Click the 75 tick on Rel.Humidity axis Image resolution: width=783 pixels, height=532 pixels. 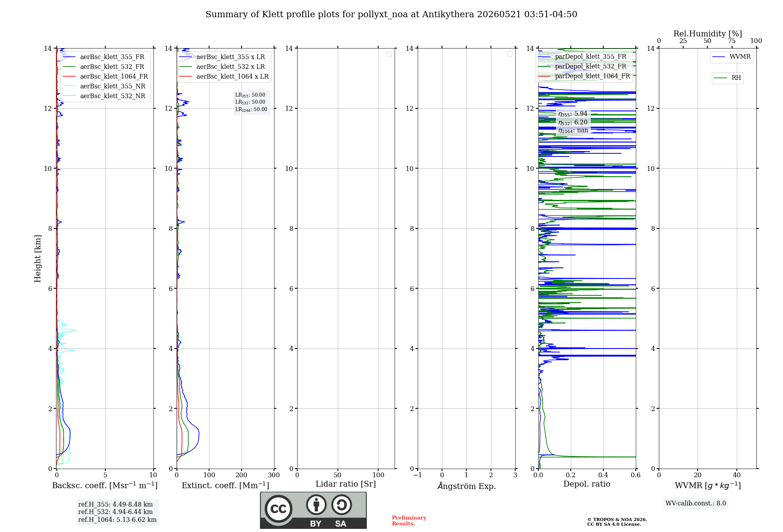[731, 41]
